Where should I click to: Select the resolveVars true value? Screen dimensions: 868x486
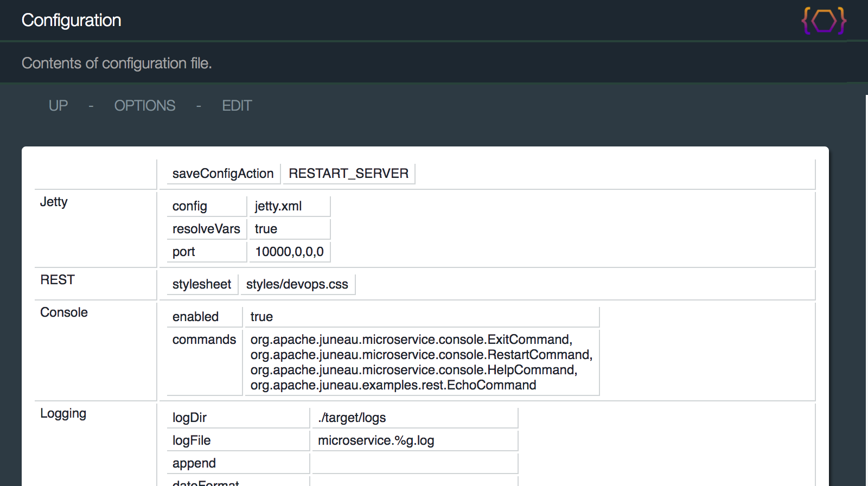click(266, 229)
